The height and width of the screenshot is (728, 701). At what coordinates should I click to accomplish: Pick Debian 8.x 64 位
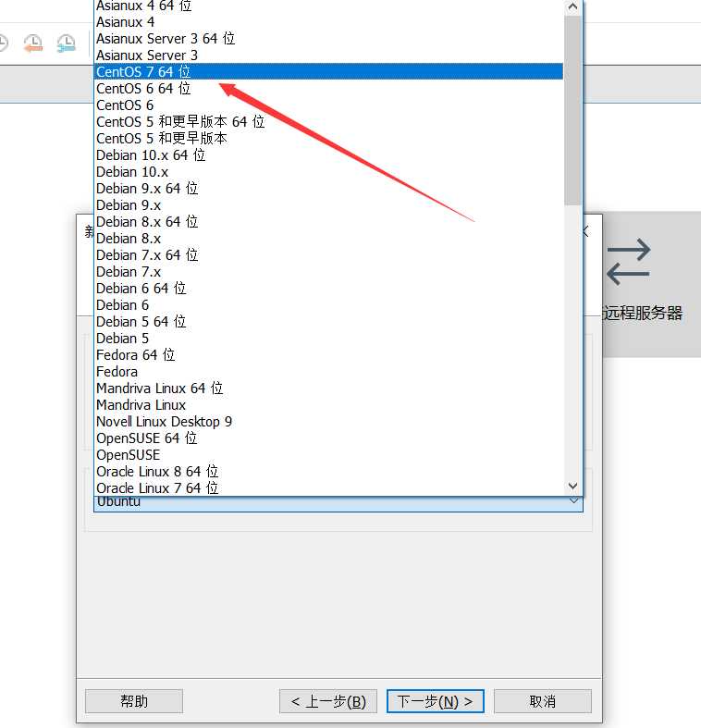click(329, 222)
